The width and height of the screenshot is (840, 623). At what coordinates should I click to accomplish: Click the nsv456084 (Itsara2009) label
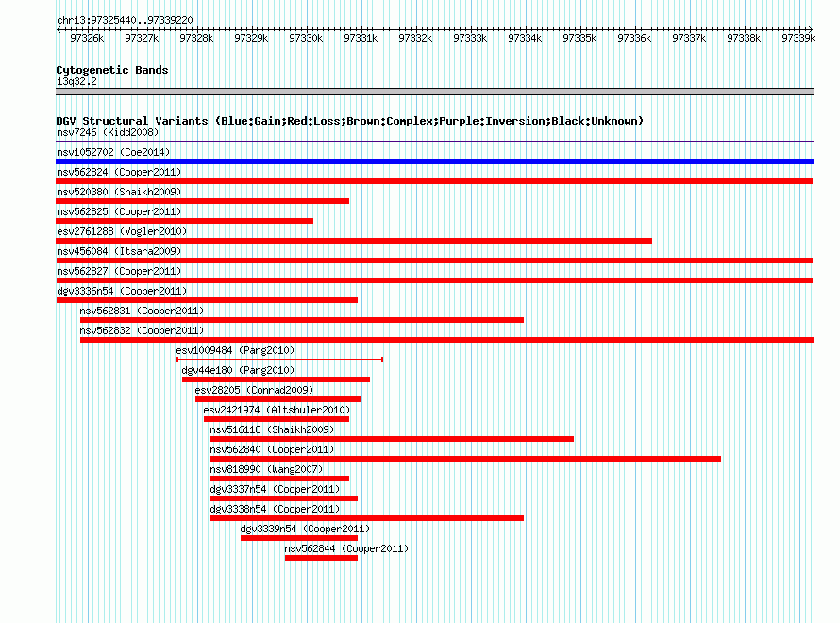click(119, 251)
